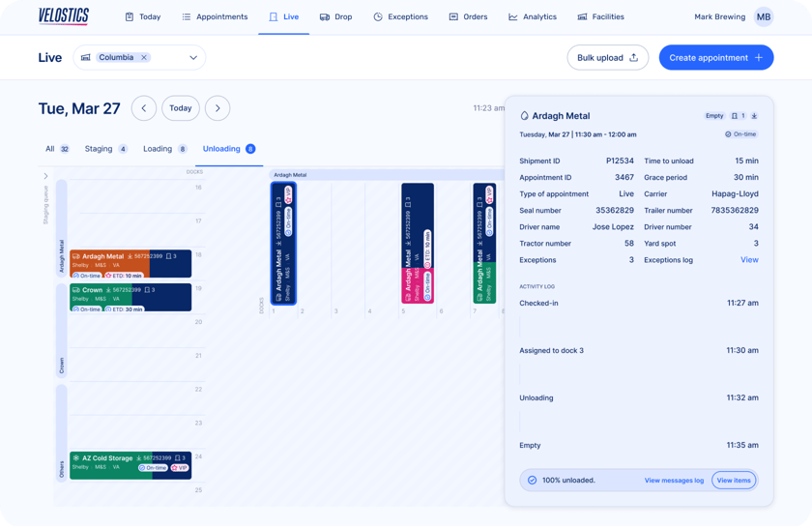The image size is (812, 528).
Task: Click the Ardagh Metal dock group header
Action: pyautogui.click(x=387, y=175)
